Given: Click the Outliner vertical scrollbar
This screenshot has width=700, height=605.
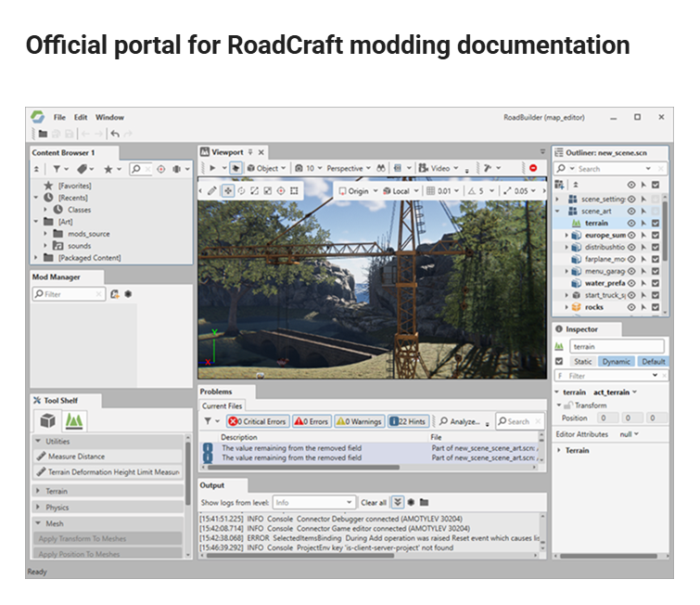Looking at the screenshot, I should pos(665,231).
